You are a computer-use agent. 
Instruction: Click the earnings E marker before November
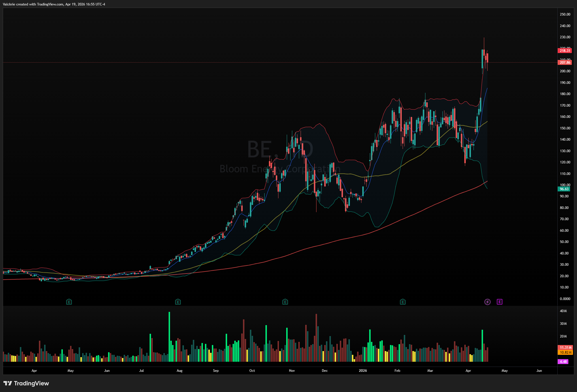point(285,302)
